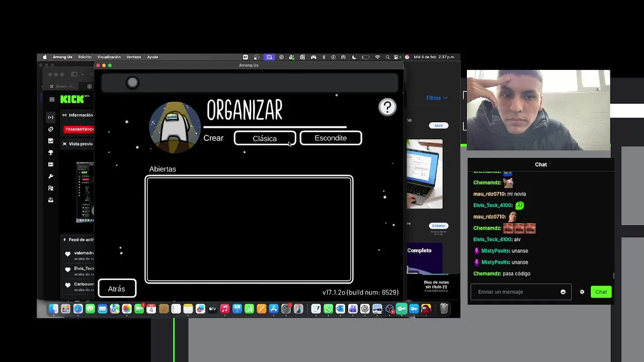Open the Ayuda menu
This screenshot has width=644, height=362.
tap(152, 57)
